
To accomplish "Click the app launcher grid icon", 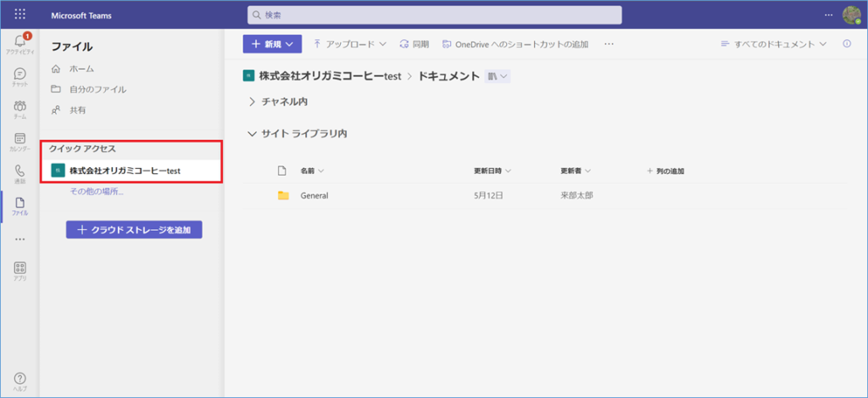I will click(x=20, y=15).
